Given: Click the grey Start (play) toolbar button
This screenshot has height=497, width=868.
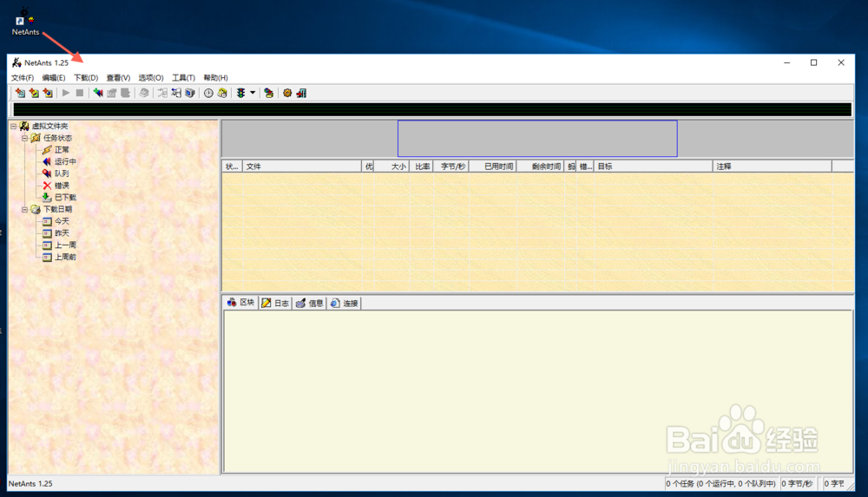Looking at the screenshot, I should (66, 93).
